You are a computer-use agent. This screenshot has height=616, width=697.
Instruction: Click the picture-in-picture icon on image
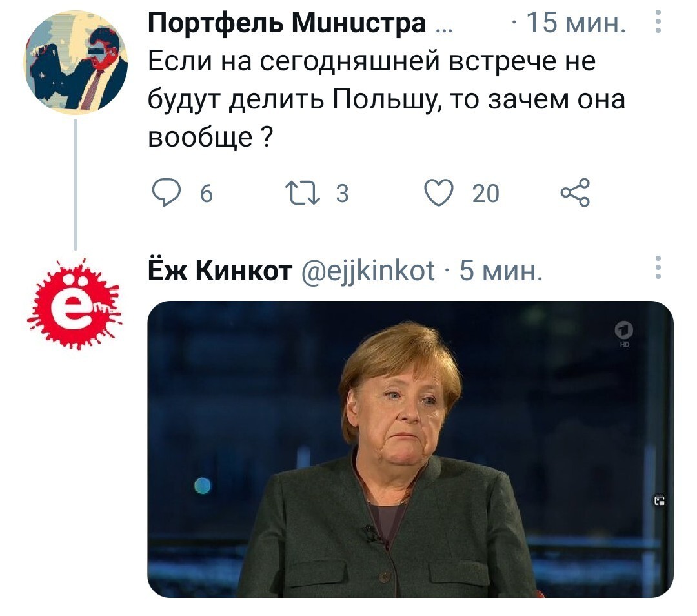(659, 500)
